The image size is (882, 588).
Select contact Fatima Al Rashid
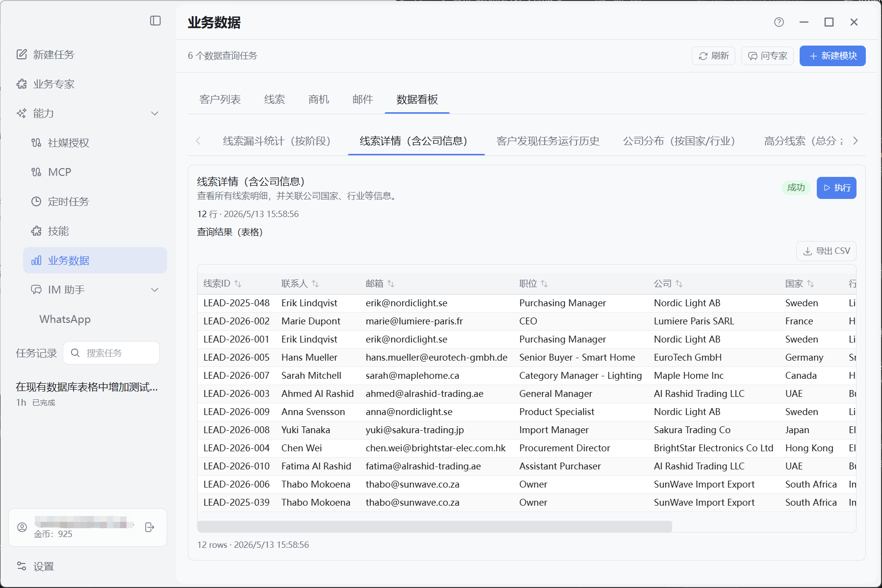tap(316, 466)
